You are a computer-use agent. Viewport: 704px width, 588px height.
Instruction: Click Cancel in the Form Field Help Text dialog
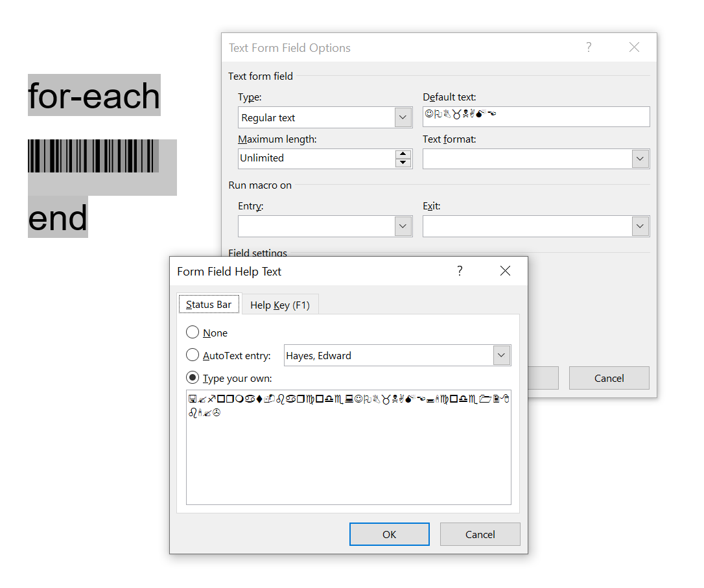(x=480, y=534)
